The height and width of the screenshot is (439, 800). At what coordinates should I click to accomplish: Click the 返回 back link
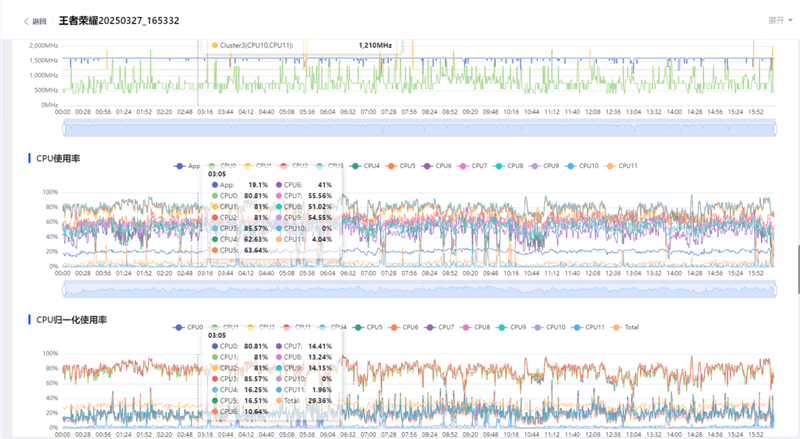point(39,20)
